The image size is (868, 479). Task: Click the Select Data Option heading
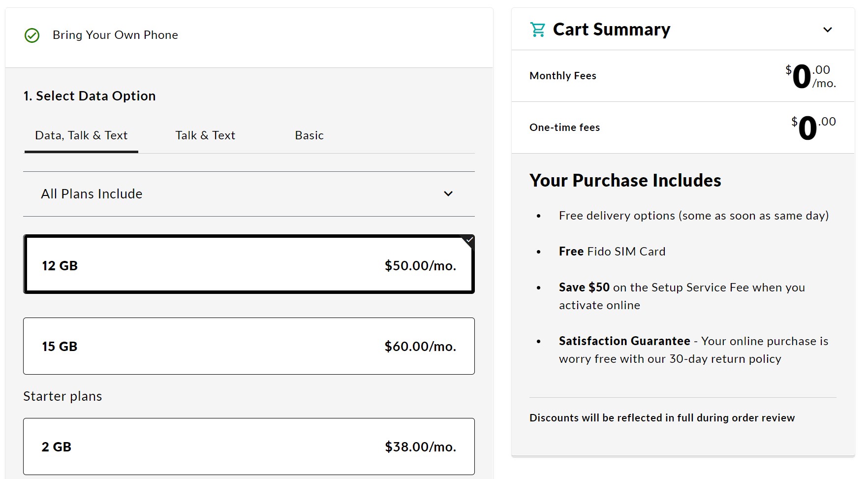(x=90, y=96)
